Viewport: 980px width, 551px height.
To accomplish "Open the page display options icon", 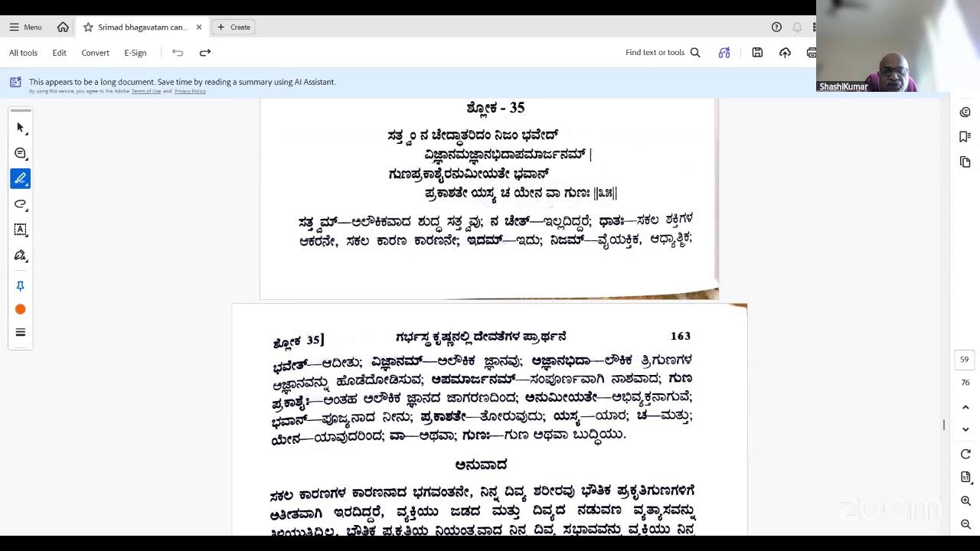I will 965,477.
